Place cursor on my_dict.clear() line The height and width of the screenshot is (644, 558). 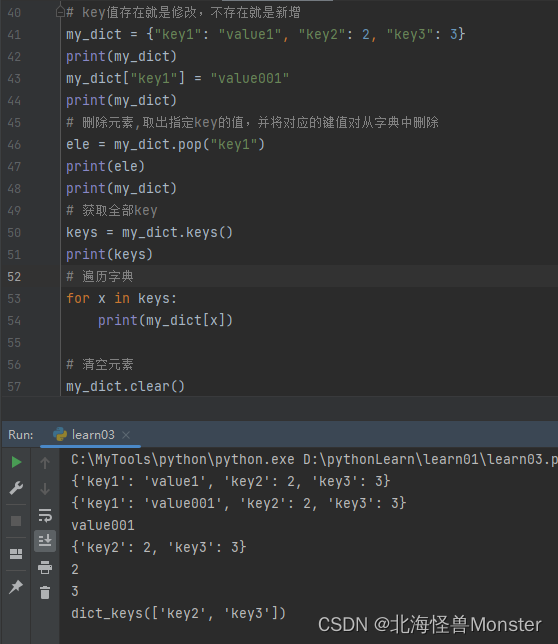pyautogui.click(x=126, y=386)
